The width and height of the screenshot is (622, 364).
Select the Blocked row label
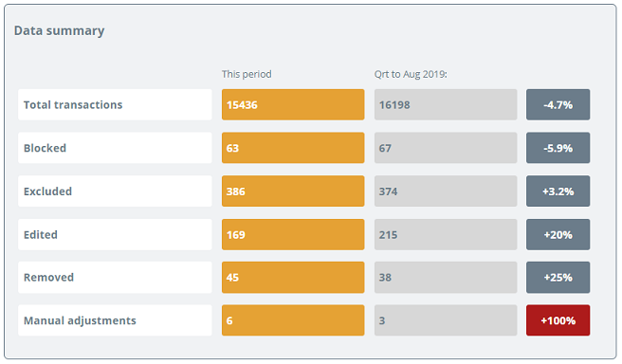pyautogui.click(x=115, y=148)
